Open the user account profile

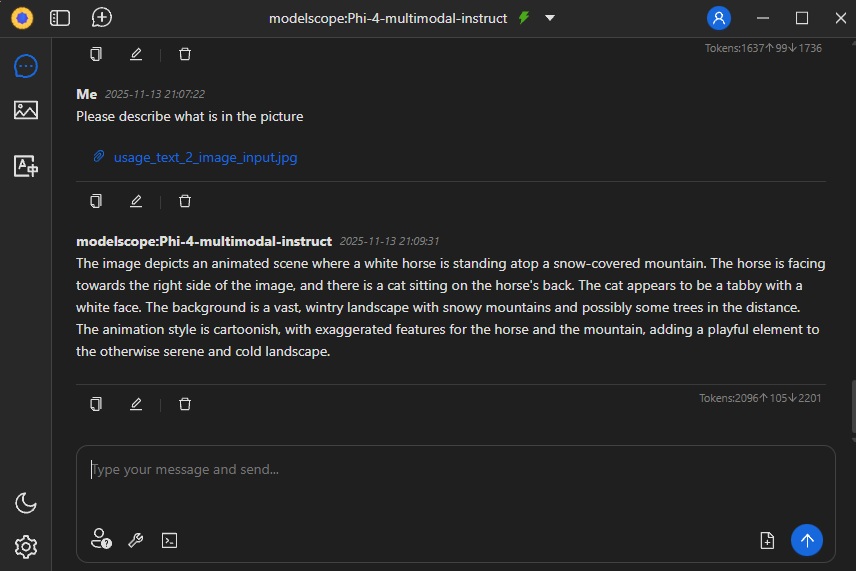[718, 18]
